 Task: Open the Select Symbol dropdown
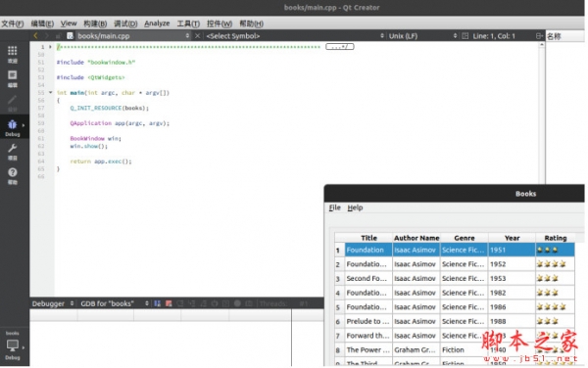tap(295, 36)
